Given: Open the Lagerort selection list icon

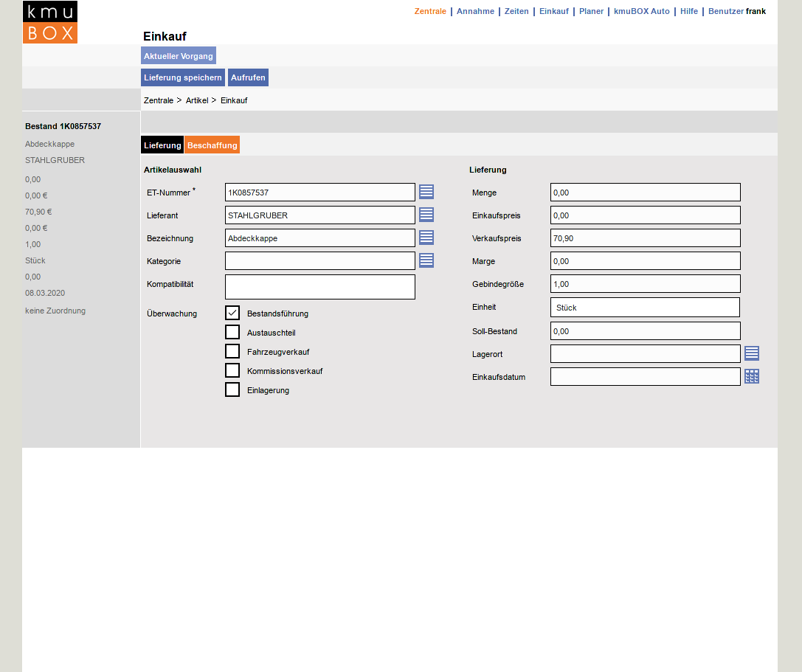Looking at the screenshot, I should [x=752, y=353].
